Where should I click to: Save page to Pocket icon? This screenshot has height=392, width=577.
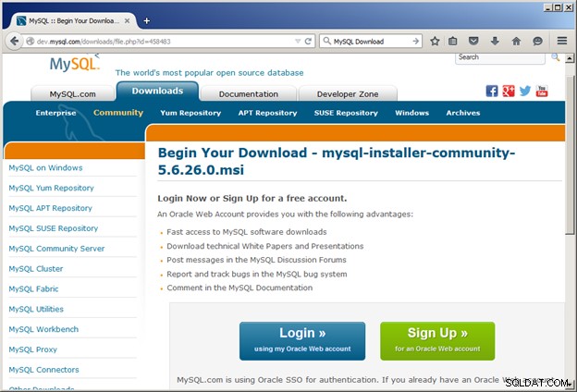[473, 42]
